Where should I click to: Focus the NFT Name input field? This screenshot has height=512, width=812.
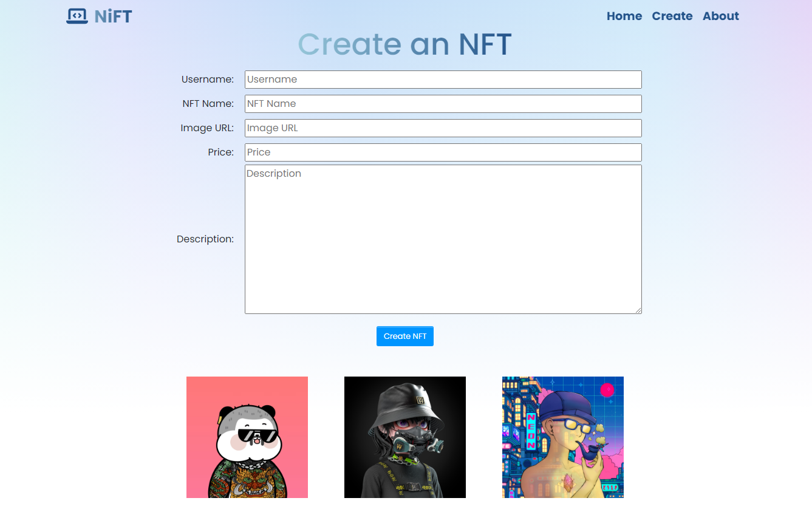443,104
